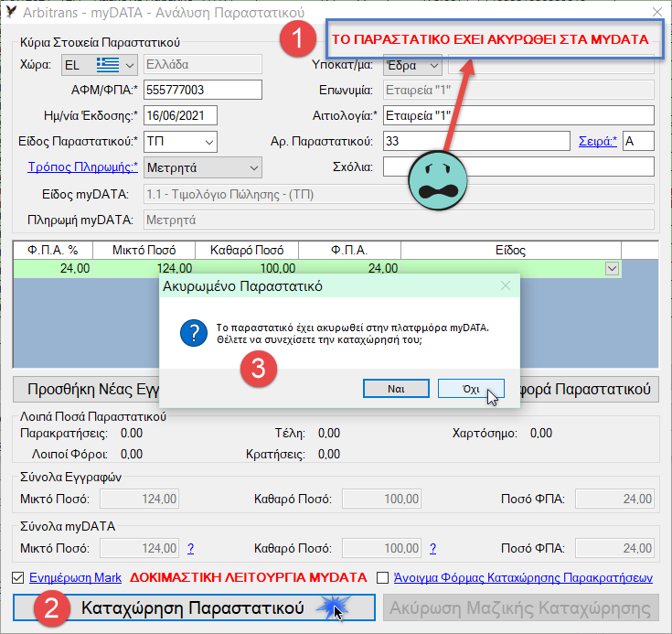
Task: Click the disabled Ακύρωση Μαζικής Καταχώρησης button
Action: (521, 607)
